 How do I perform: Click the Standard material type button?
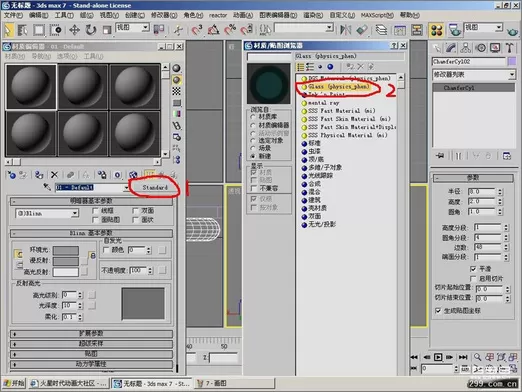[x=155, y=187]
